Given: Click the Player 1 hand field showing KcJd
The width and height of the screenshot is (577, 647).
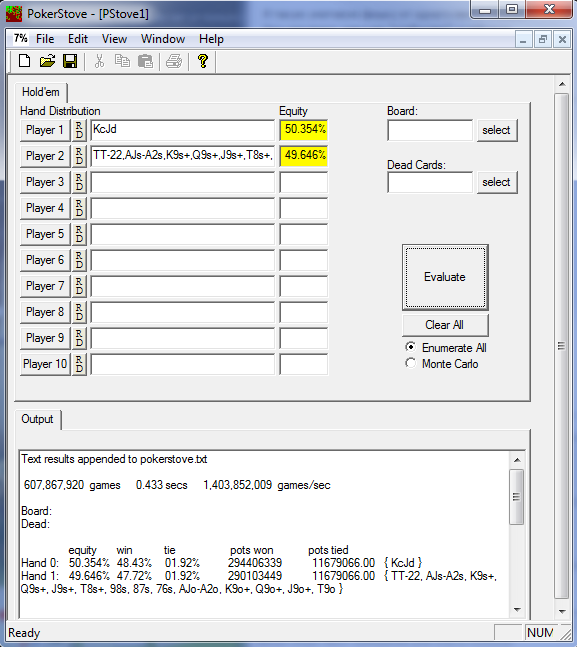Looking at the screenshot, I should tap(182, 130).
